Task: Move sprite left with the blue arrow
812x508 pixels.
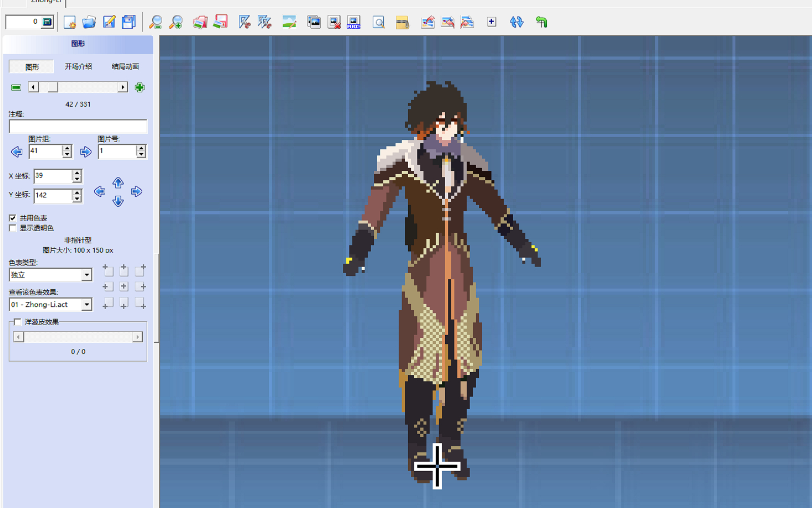Action: pyautogui.click(x=99, y=191)
